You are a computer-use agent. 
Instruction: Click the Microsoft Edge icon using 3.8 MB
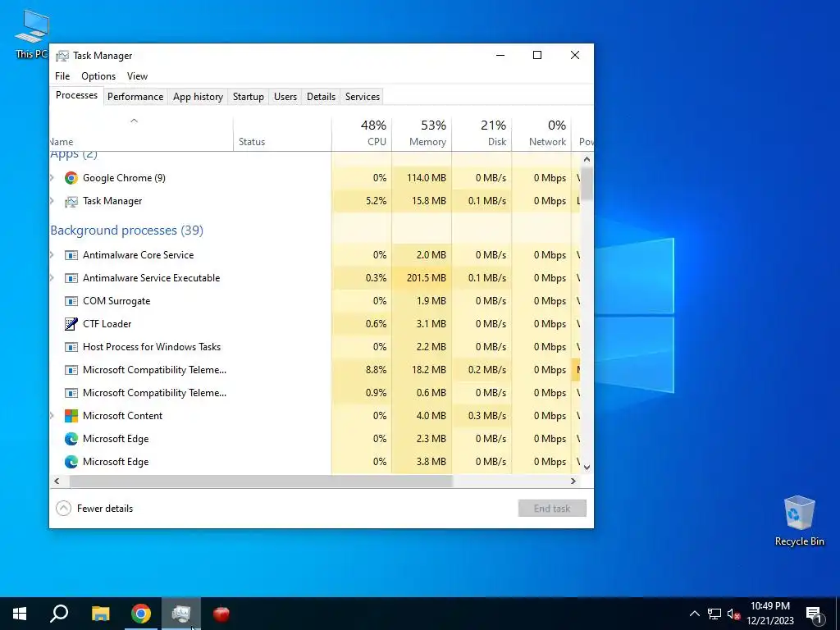point(71,462)
